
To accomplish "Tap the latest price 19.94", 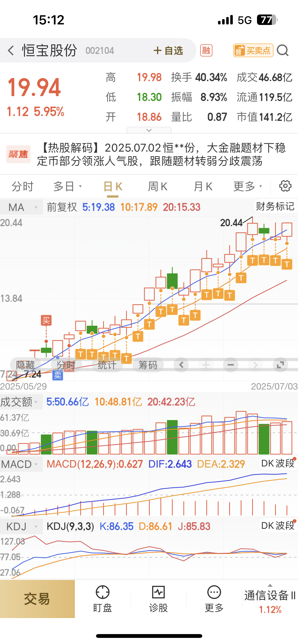I will [34, 87].
